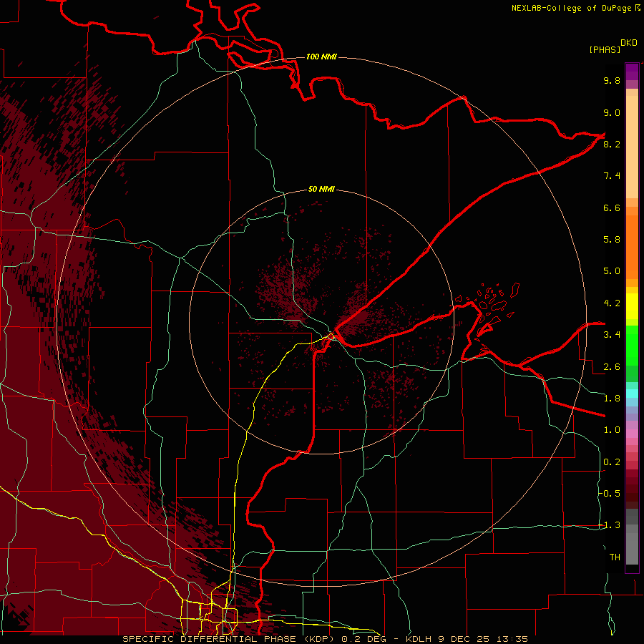Click the 3.4 scale value
Viewport: 644px width, 644px height.
(x=612, y=335)
